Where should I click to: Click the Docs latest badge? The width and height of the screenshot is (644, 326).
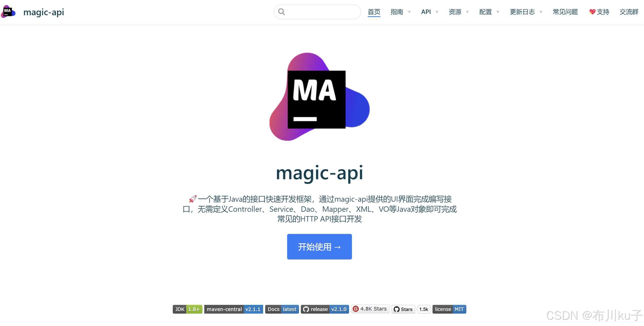pyautogui.click(x=282, y=309)
